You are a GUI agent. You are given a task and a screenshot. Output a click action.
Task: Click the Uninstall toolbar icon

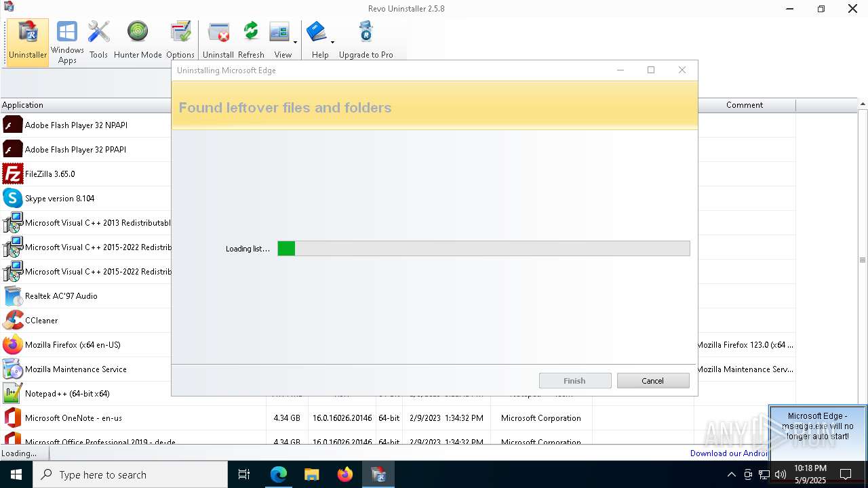[x=218, y=41]
